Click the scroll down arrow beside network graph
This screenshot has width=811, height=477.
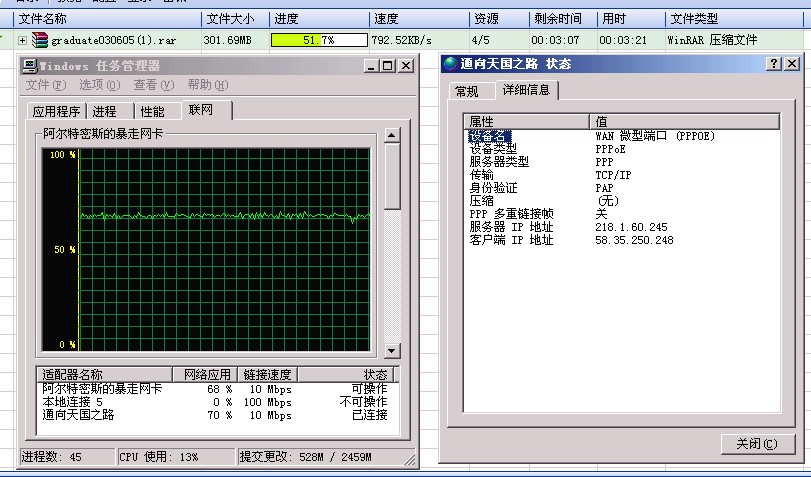click(392, 351)
